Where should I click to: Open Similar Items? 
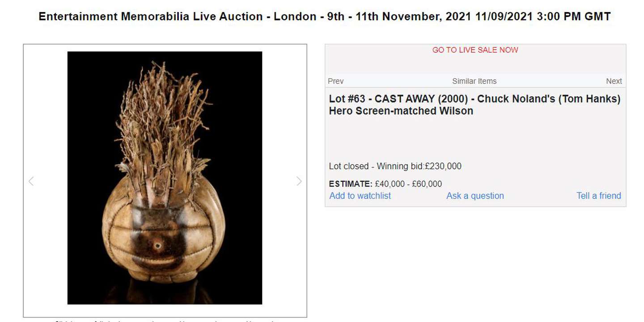click(x=475, y=81)
